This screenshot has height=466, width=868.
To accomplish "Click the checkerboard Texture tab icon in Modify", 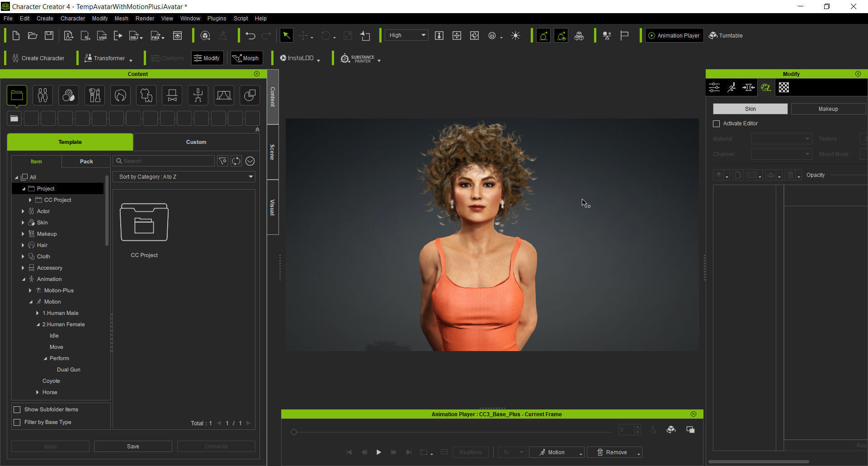I will tap(784, 87).
